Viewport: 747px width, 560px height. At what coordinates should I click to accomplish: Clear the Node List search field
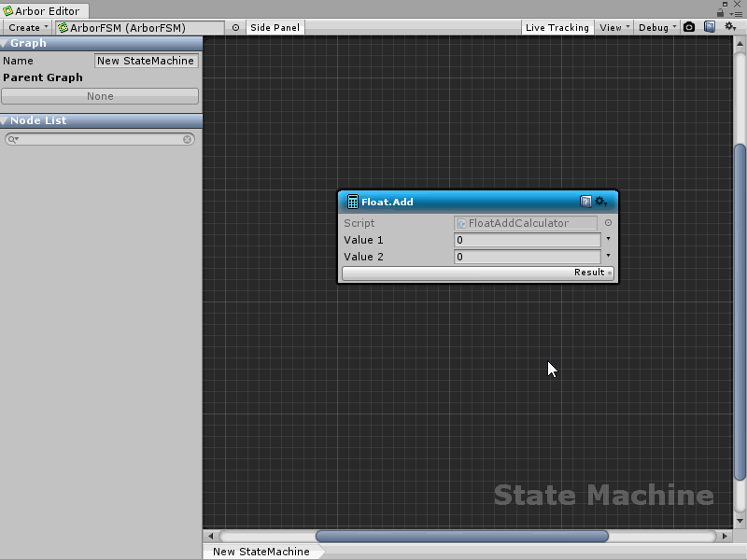188,139
